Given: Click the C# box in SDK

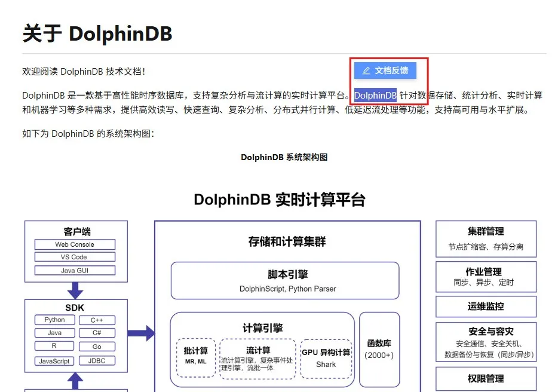Looking at the screenshot, I should pos(97,333).
